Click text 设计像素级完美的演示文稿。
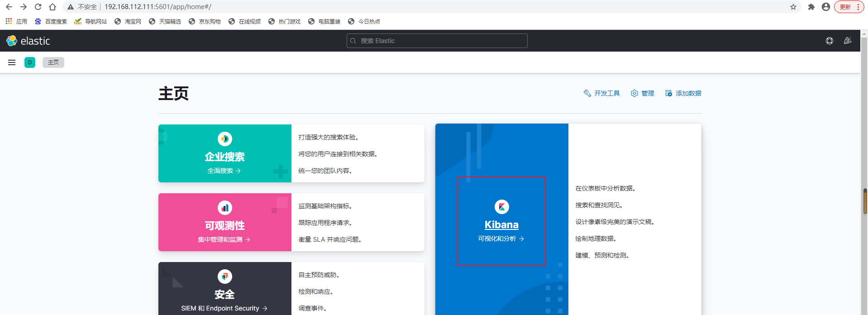 [x=615, y=222]
